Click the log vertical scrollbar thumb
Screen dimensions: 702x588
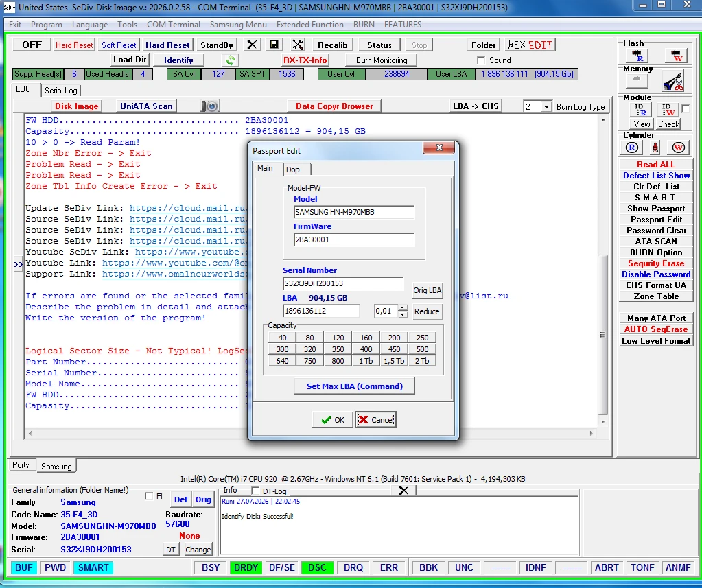(602, 335)
